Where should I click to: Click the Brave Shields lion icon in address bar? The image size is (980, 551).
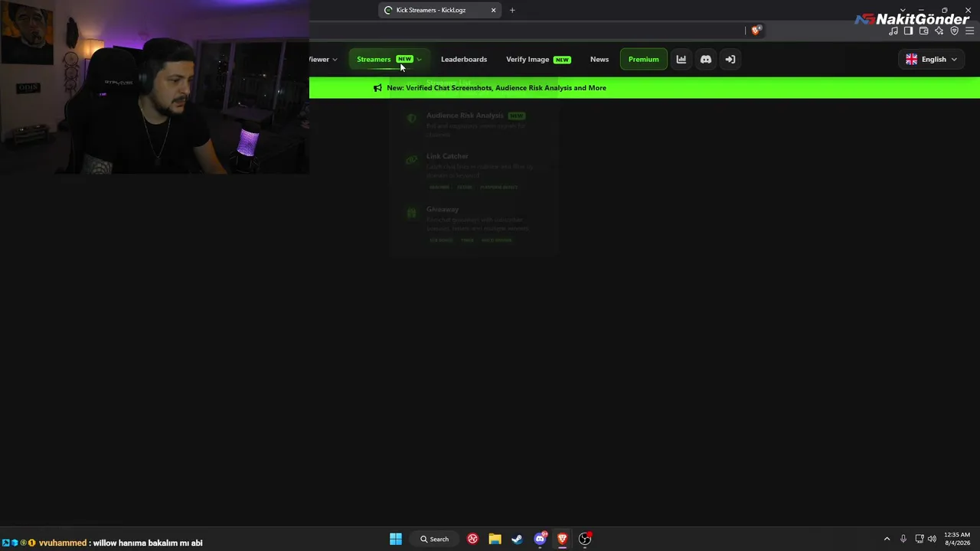756,31
